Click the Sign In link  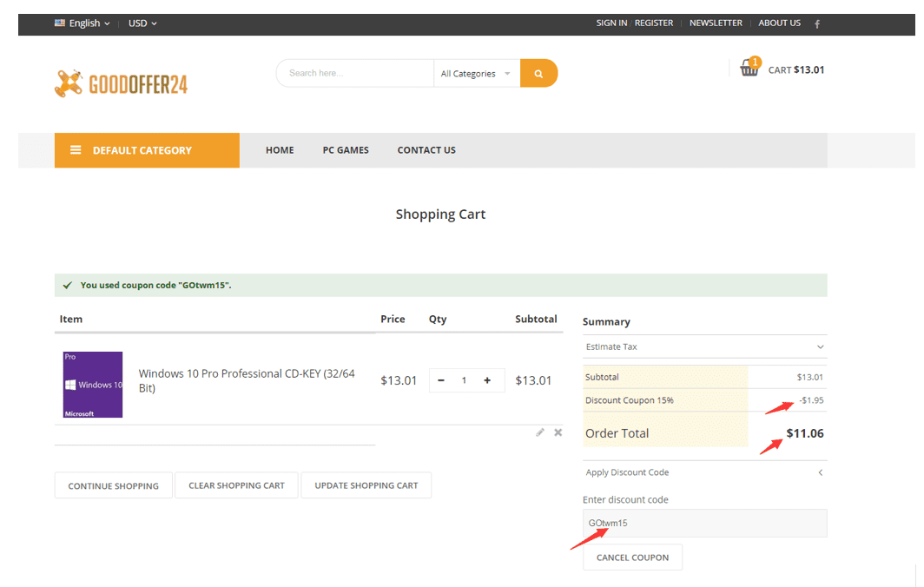611,23
